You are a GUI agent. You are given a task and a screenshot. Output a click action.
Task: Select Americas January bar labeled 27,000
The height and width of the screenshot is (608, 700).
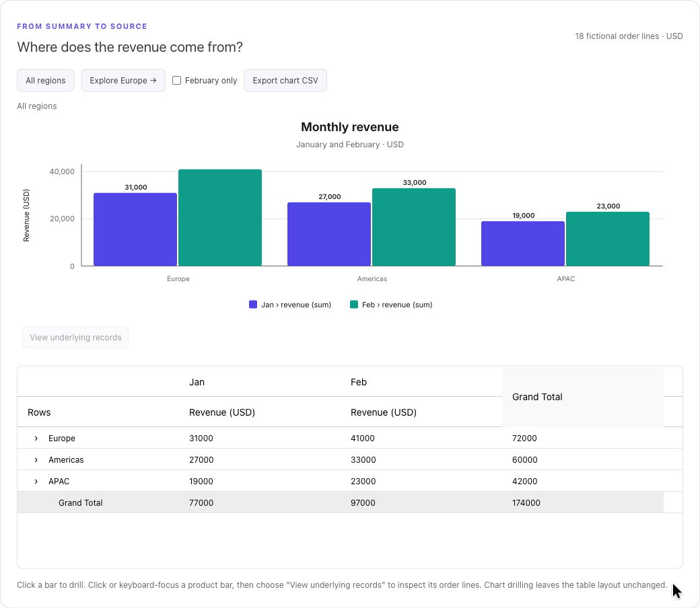tap(329, 234)
